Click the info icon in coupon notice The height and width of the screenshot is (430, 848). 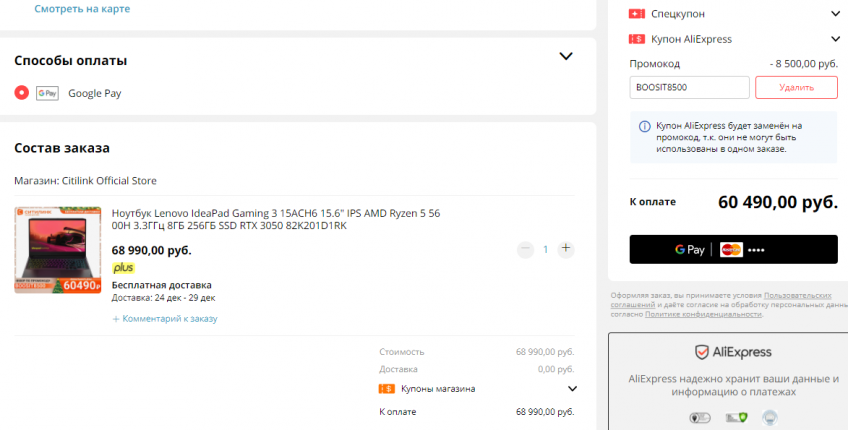click(x=645, y=126)
